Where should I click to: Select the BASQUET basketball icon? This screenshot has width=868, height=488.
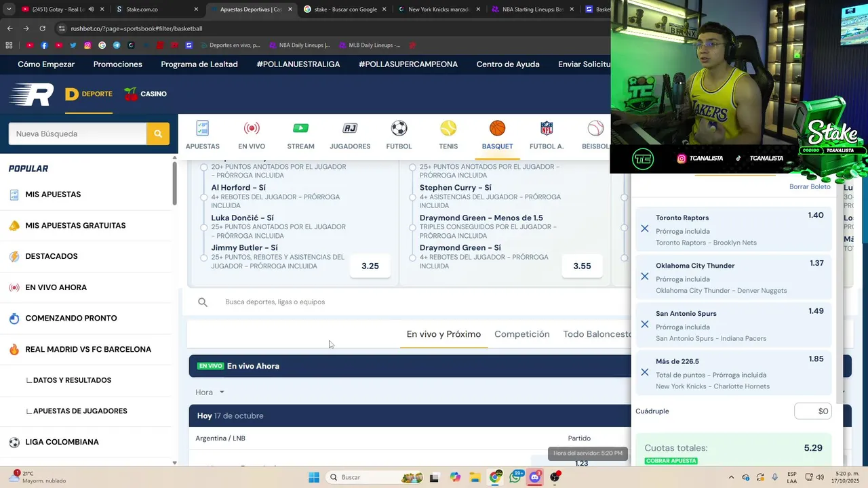497,129
